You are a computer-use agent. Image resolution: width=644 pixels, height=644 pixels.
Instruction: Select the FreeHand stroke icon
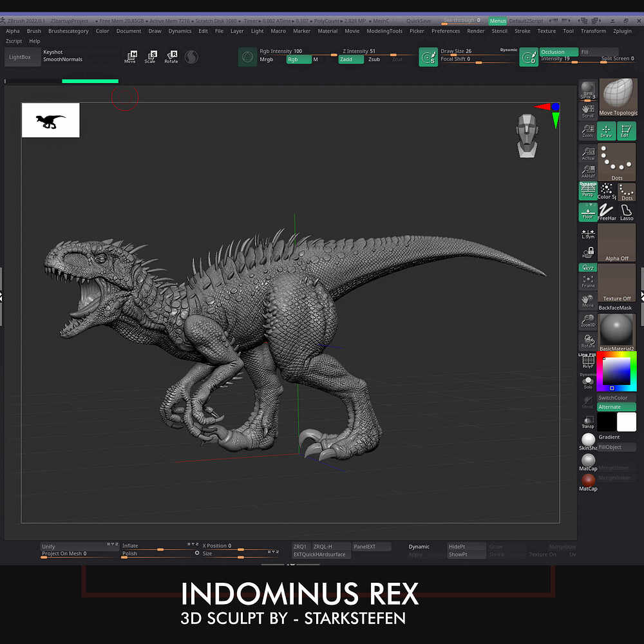[x=607, y=213]
